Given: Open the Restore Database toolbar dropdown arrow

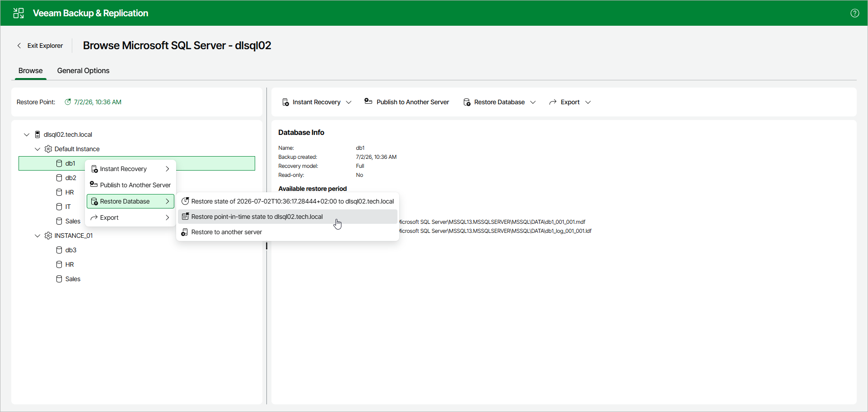Looking at the screenshot, I should [x=533, y=102].
